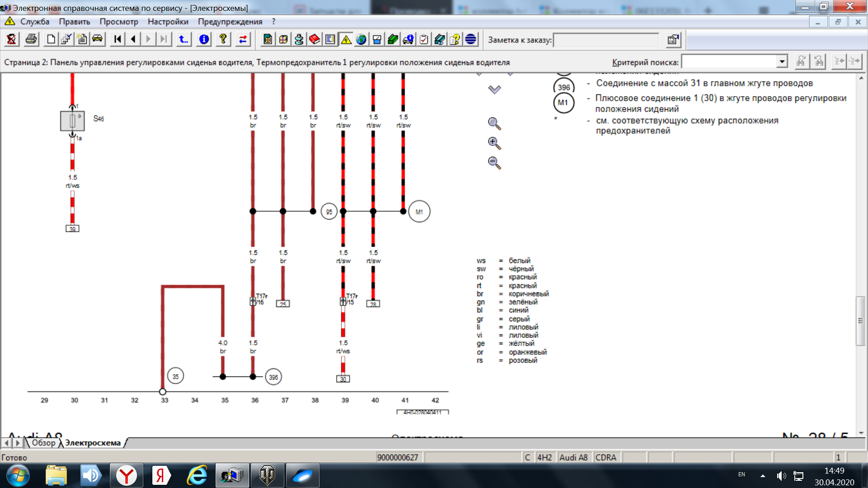
Task: Click the documents with checkmark toolbar icon
Action: coord(66,40)
